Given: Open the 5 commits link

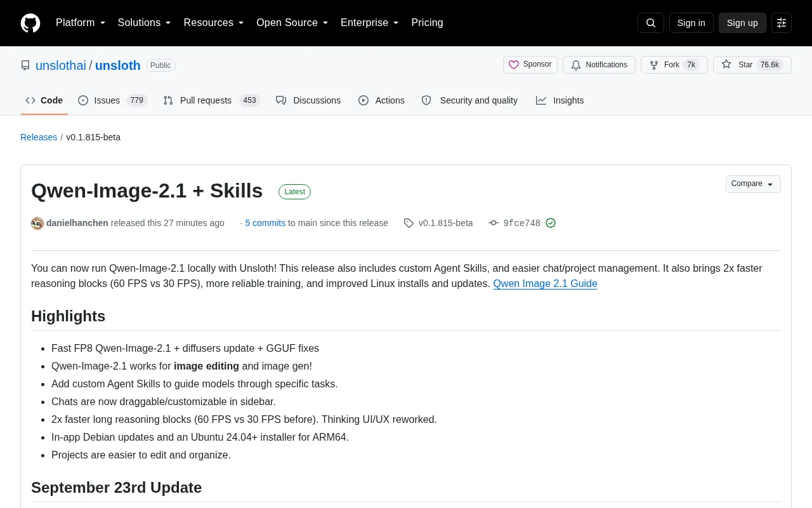Looking at the screenshot, I should [265, 223].
